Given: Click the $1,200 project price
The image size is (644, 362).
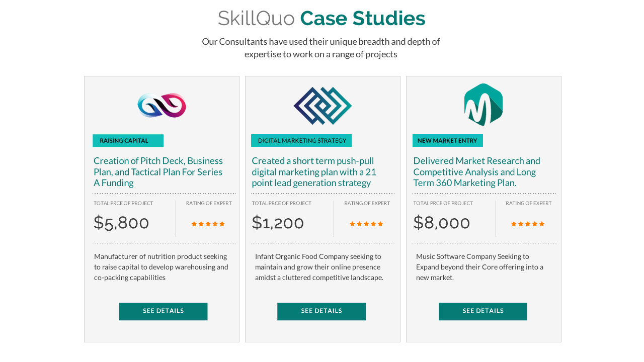Looking at the screenshot, I should tap(278, 223).
